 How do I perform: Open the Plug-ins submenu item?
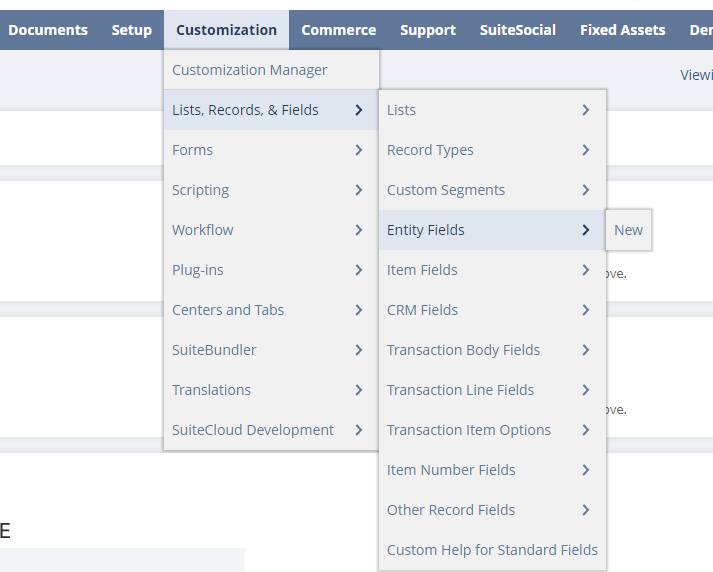271,270
